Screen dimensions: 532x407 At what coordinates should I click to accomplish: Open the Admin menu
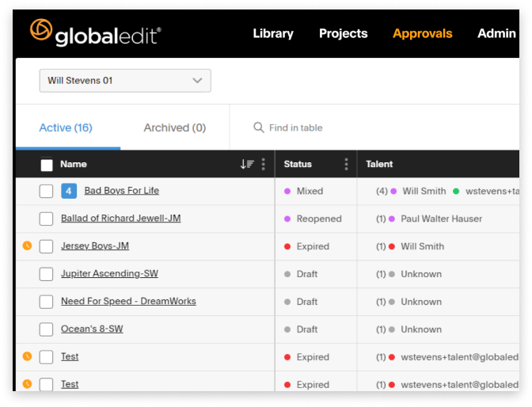coord(496,33)
